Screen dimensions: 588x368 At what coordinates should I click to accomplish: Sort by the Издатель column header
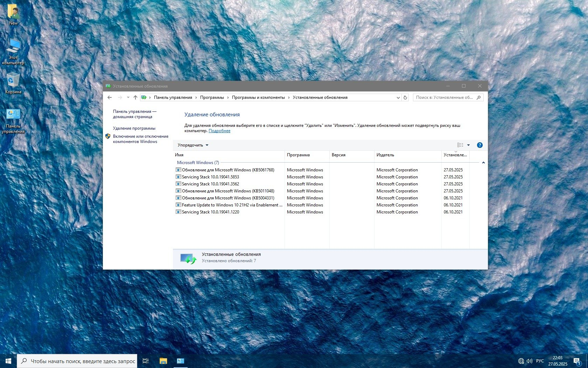tap(385, 155)
